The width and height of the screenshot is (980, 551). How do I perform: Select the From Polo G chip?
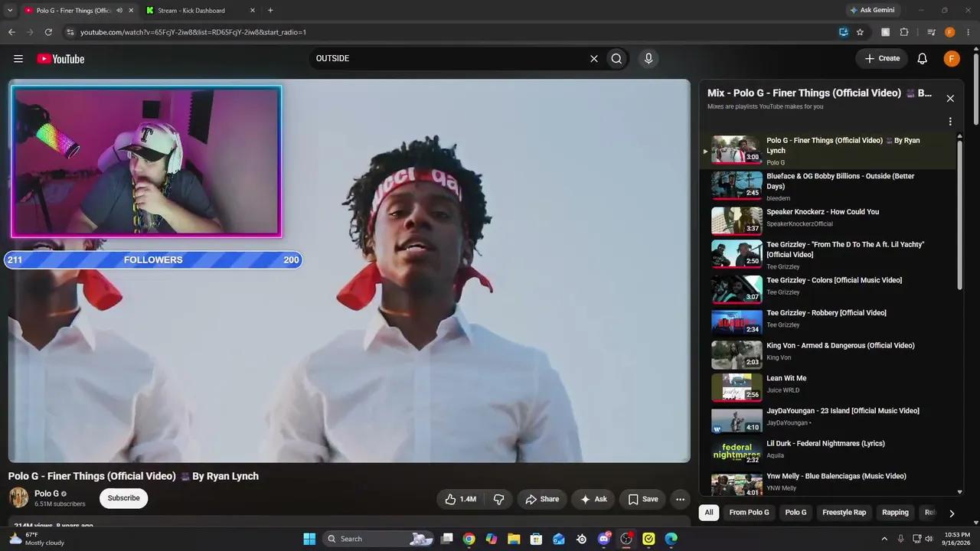click(x=749, y=513)
